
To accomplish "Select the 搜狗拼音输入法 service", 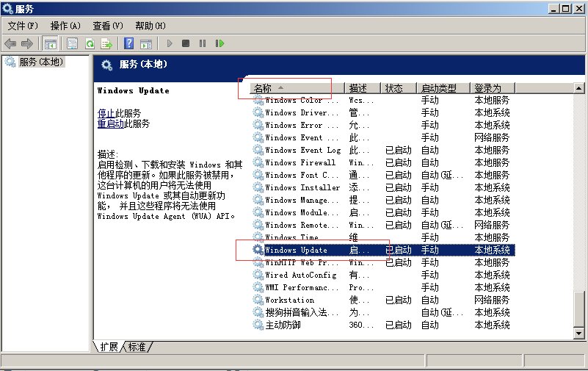I will pyautogui.click(x=383, y=312).
